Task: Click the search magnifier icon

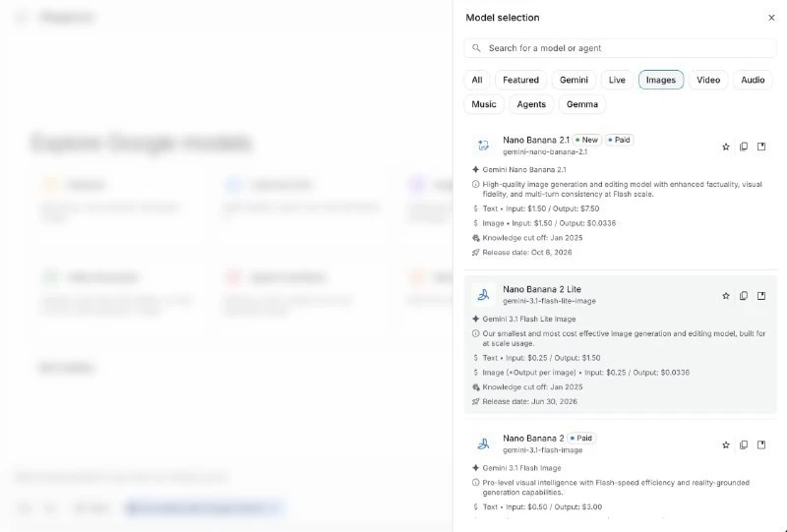Action: pos(476,48)
